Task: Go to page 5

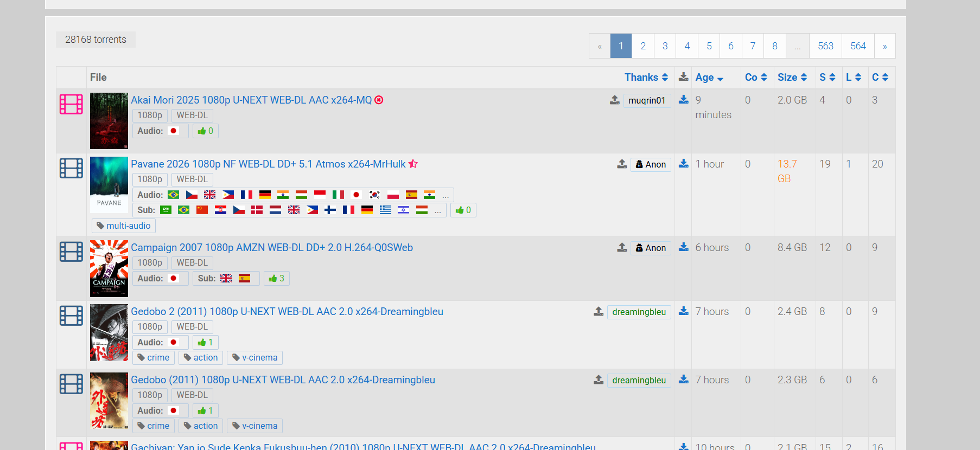Action: point(709,46)
